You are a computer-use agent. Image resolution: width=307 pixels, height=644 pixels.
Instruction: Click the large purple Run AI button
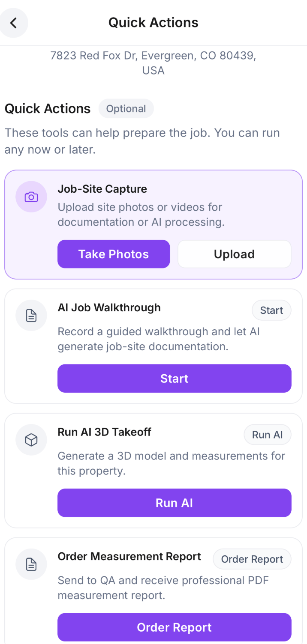tap(175, 503)
